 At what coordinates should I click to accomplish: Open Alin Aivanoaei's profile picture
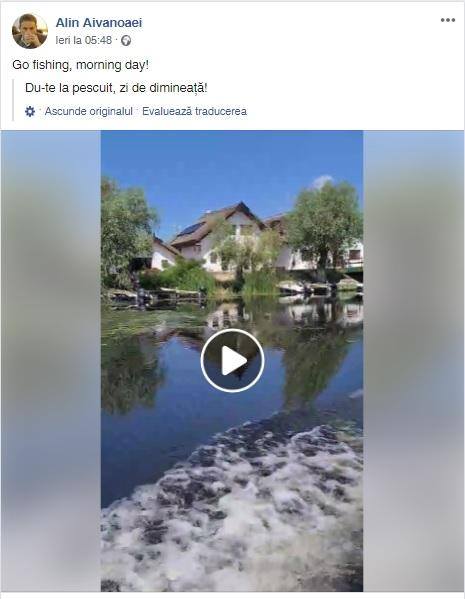[x=30, y=31]
